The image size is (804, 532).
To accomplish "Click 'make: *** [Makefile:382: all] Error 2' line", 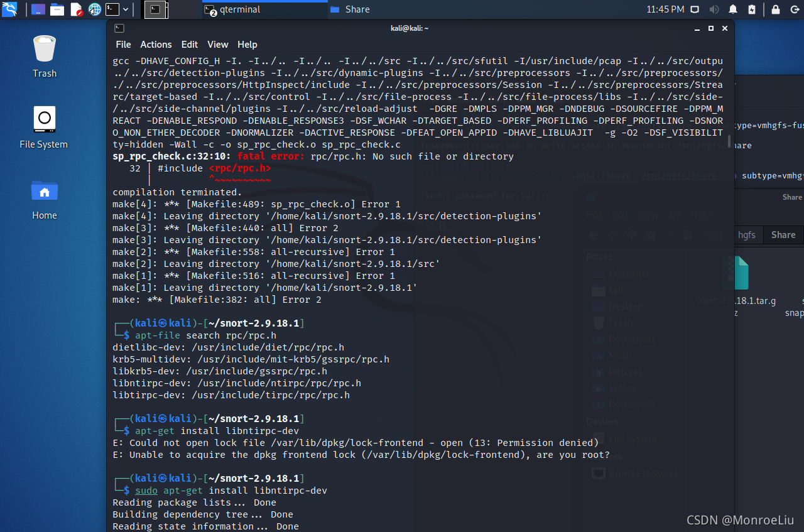I will click(x=217, y=300).
